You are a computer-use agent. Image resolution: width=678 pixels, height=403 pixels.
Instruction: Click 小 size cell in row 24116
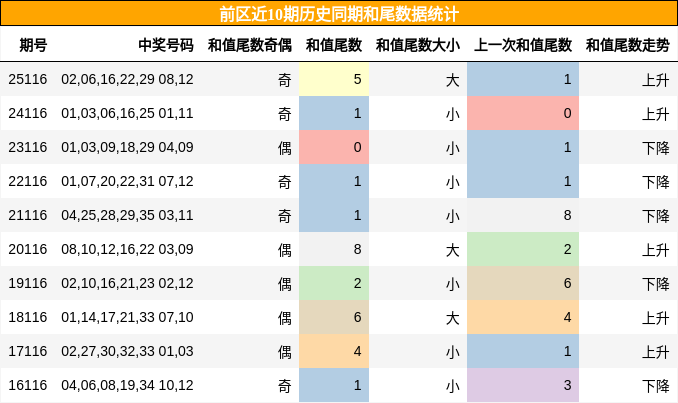(x=452, y=114)
